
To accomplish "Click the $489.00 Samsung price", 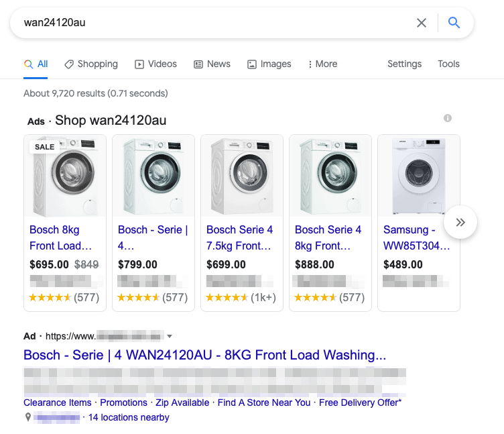I will click(x=403, y=264).
